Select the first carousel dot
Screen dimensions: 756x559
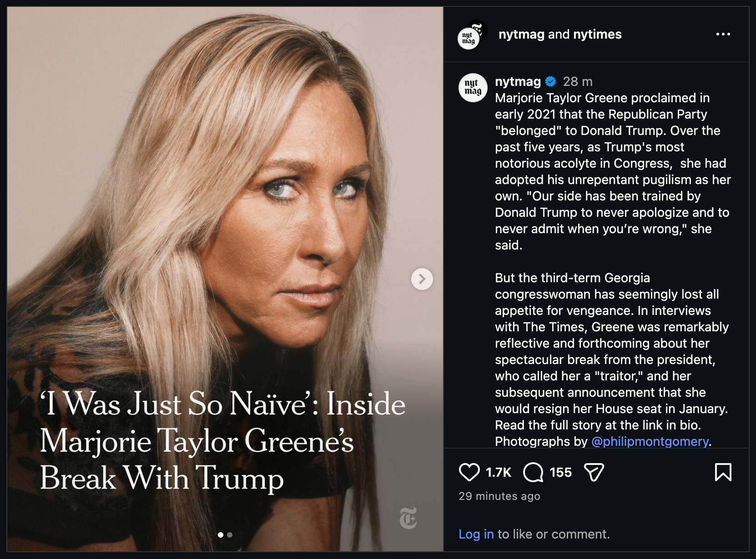(221, 535)
